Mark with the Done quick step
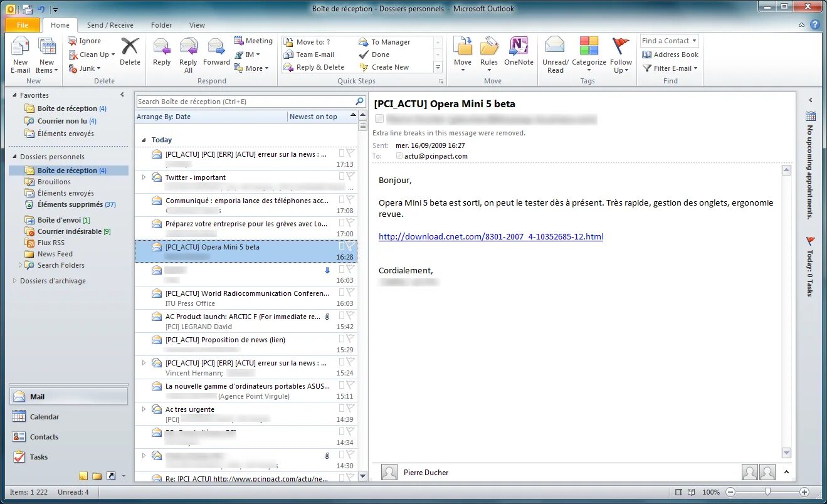Image resolution: width=827 pixels, height=504 pixels. tap(374, 55)
